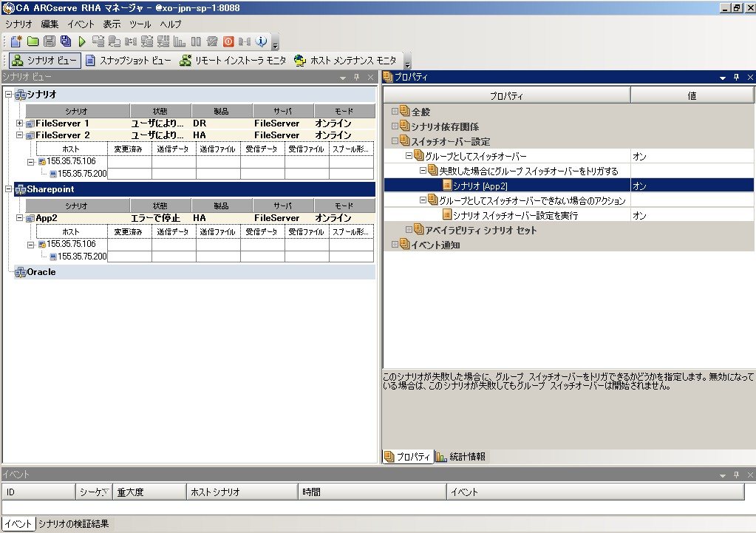Toggle オン value of シナリオ スイッチオーバー設定を実行
Viewport: 756px width, 533px height.
coord(692,215)
